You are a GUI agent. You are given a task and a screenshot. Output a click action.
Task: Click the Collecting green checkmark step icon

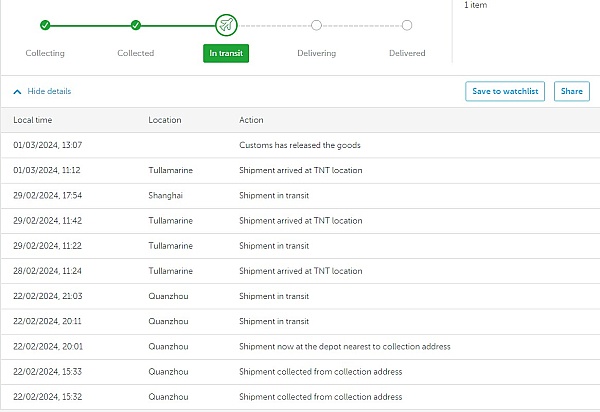point(45,25)
